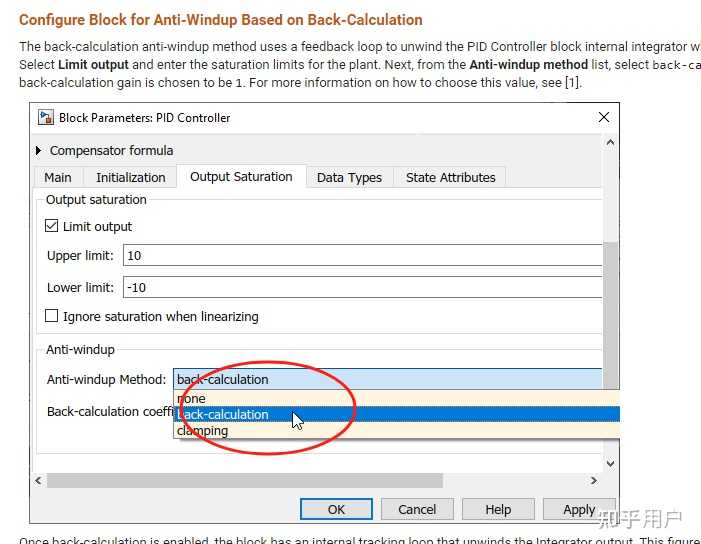Screen dimensions: 701x544
Task: Click the vertical scrollbar down arrow
Action: 610,464
